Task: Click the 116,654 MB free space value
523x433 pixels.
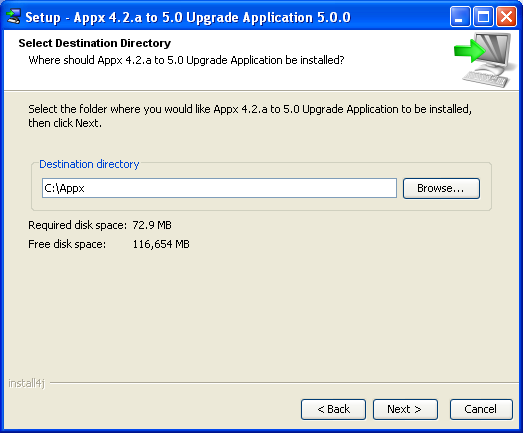Action: [x=161, y=244]
